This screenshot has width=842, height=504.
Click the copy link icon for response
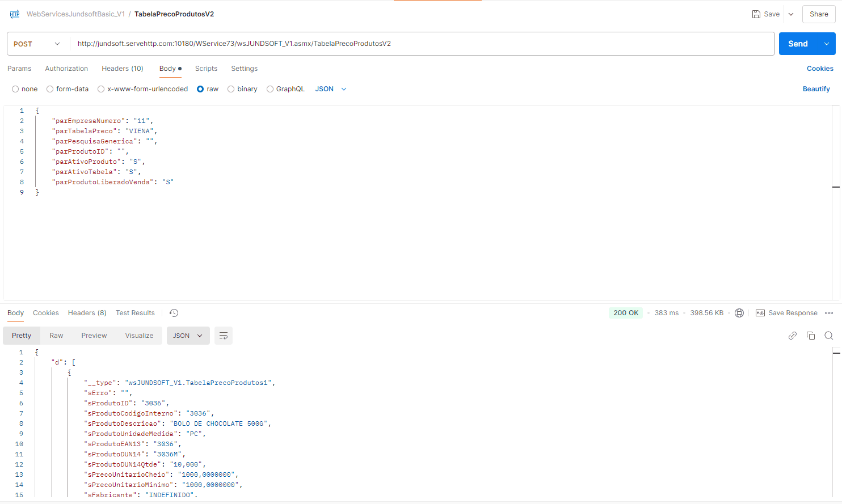coord(793,336)
